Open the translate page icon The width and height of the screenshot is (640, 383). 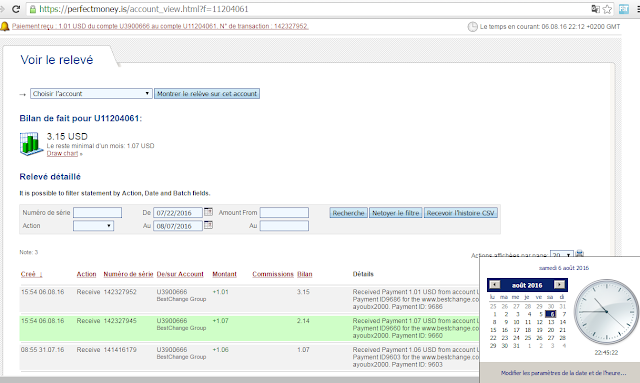click(596, 9)
